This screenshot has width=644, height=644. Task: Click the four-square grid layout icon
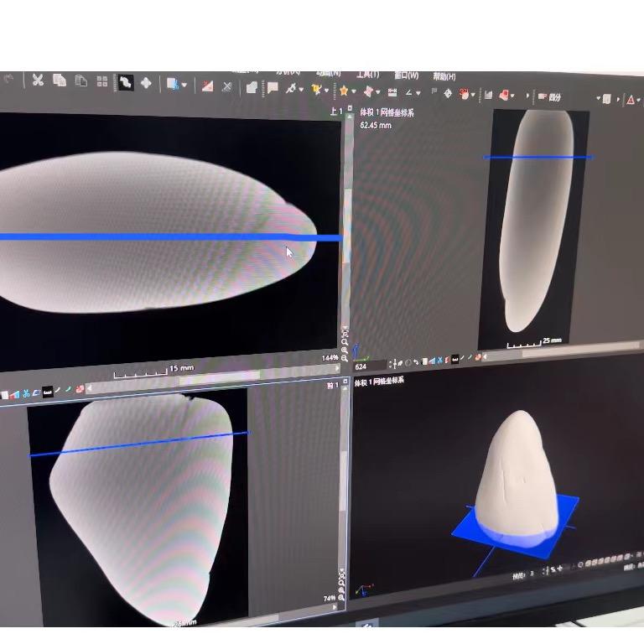pyautogui.click(x=102, y=81)
